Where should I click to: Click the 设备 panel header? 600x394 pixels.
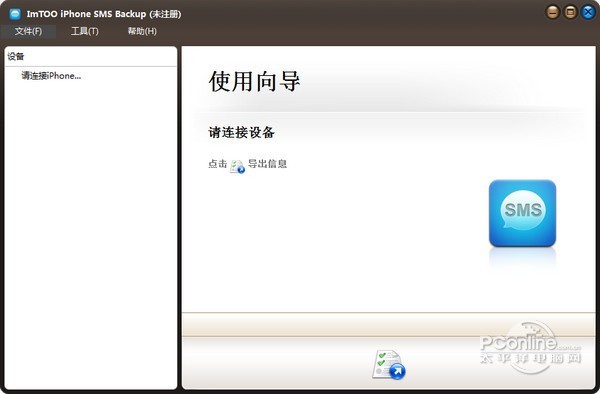(x=16, y=56)
